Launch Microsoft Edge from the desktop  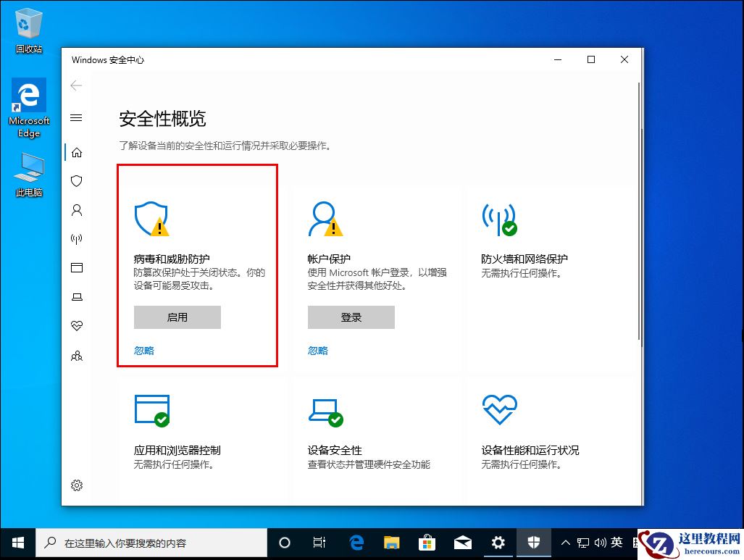[x=28, y=98]
